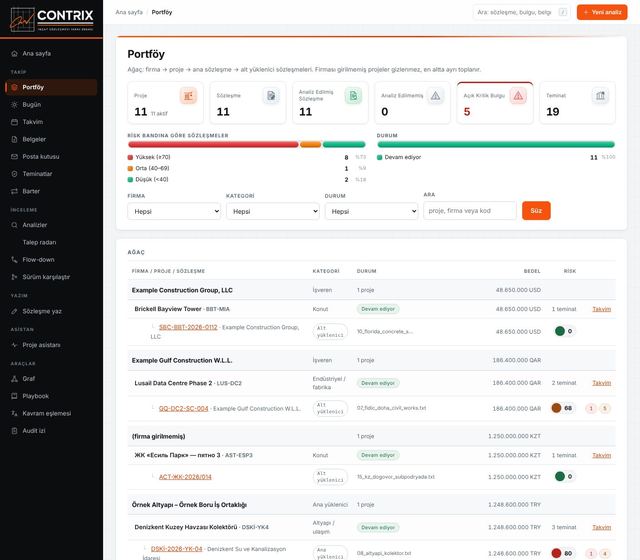
Task: Click Analiz Edilmiş Sözleşme green icon
Action: click(353, 96)
